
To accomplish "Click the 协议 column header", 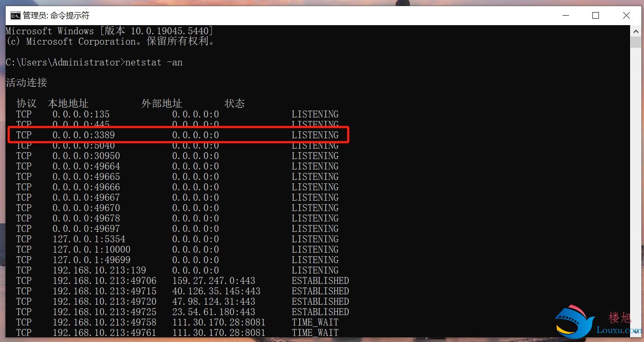I will [26, 104].
